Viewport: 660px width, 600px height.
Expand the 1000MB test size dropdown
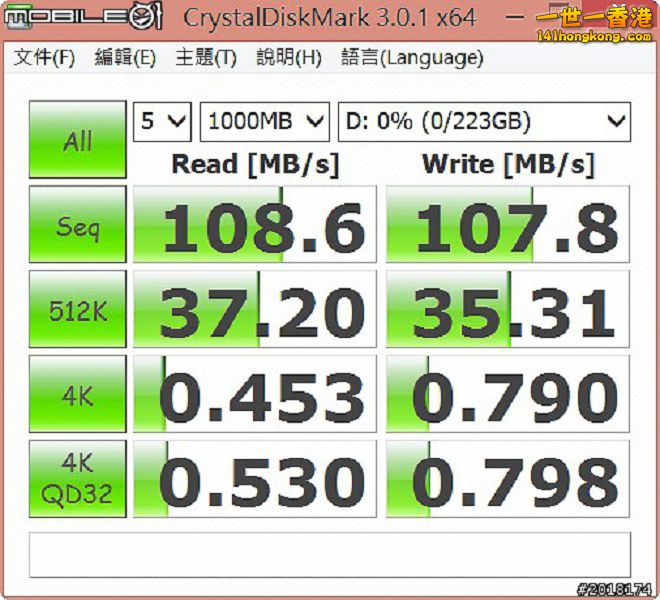coord(265,122)
